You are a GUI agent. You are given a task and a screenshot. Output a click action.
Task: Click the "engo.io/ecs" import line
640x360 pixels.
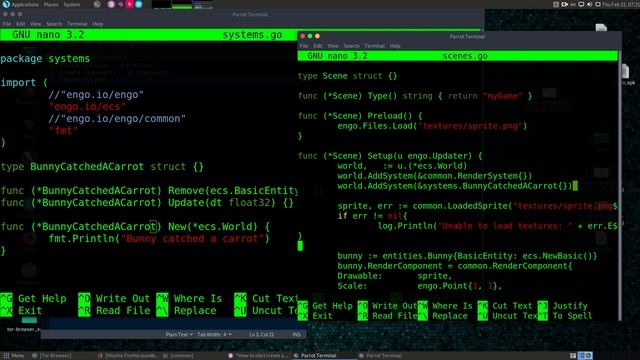point(87,107)
